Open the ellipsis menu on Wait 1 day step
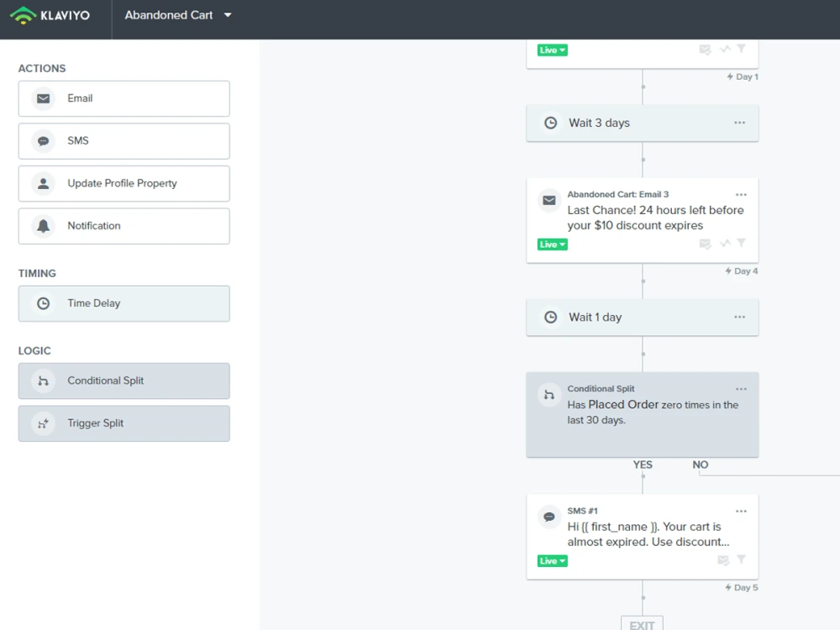The image size is (840, 630). click(x=740, y=318)
